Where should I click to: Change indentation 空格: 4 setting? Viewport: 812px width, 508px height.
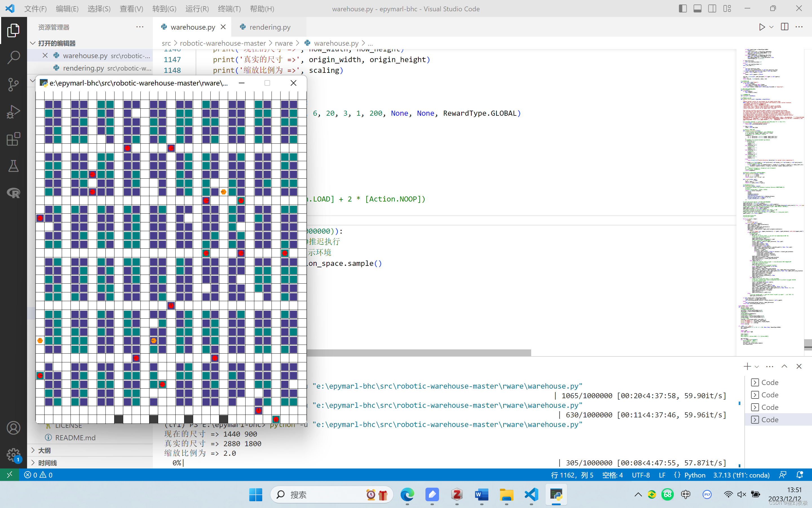tap(612, 475)
